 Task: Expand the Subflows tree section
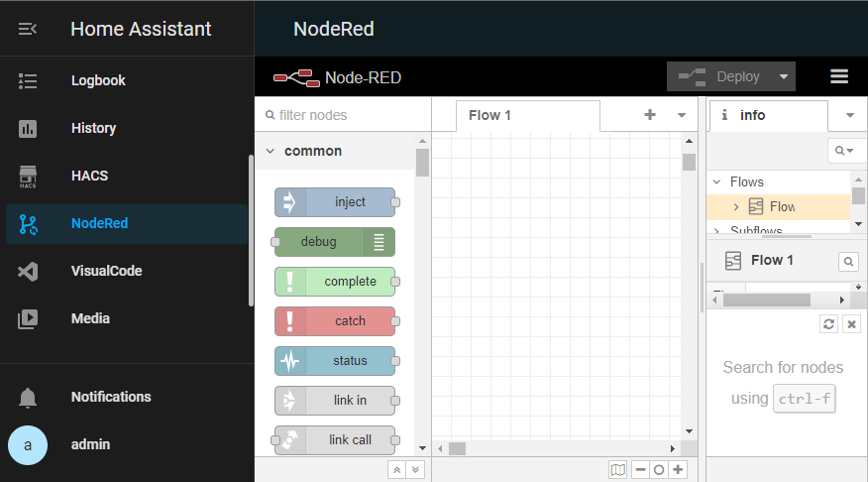[716, 230]
